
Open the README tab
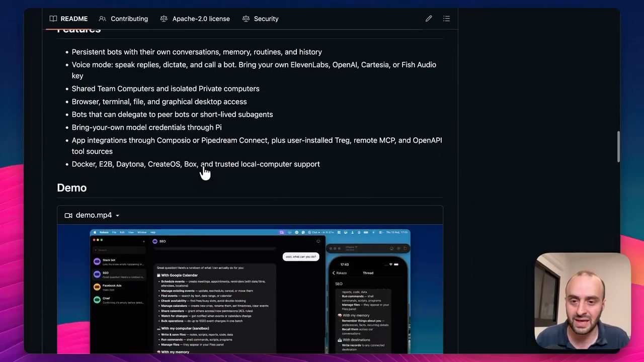coord(68,19)
